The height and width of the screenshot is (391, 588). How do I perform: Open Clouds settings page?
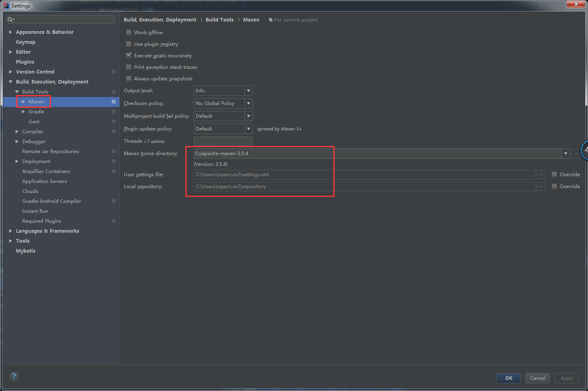30,191
